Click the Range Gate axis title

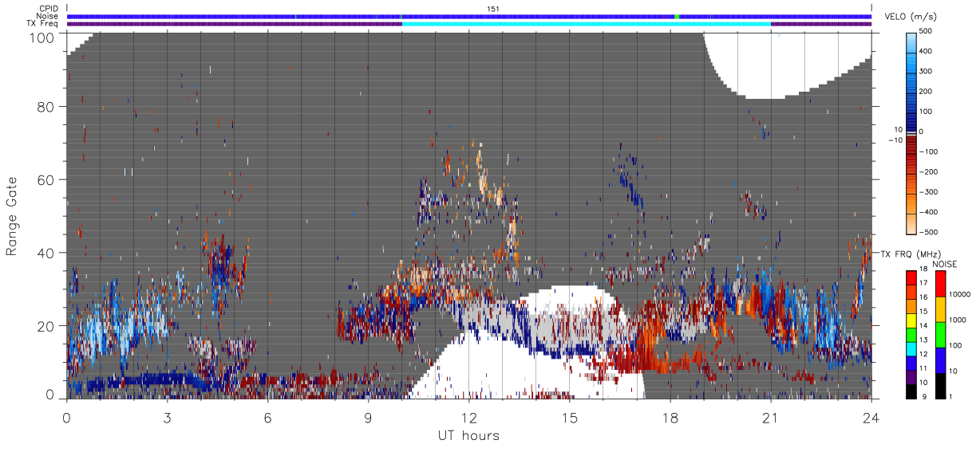[12, 214]
